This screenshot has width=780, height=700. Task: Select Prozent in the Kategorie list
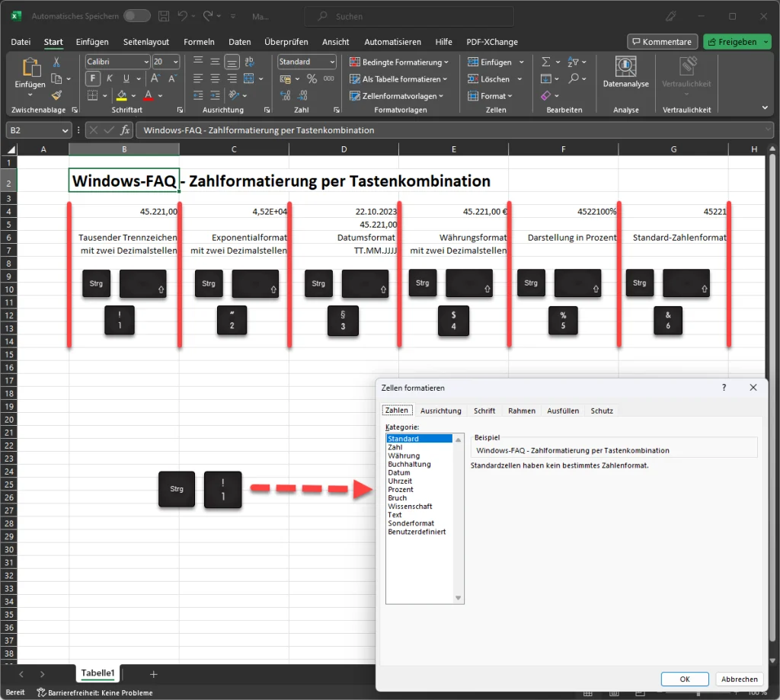[401, 490]
